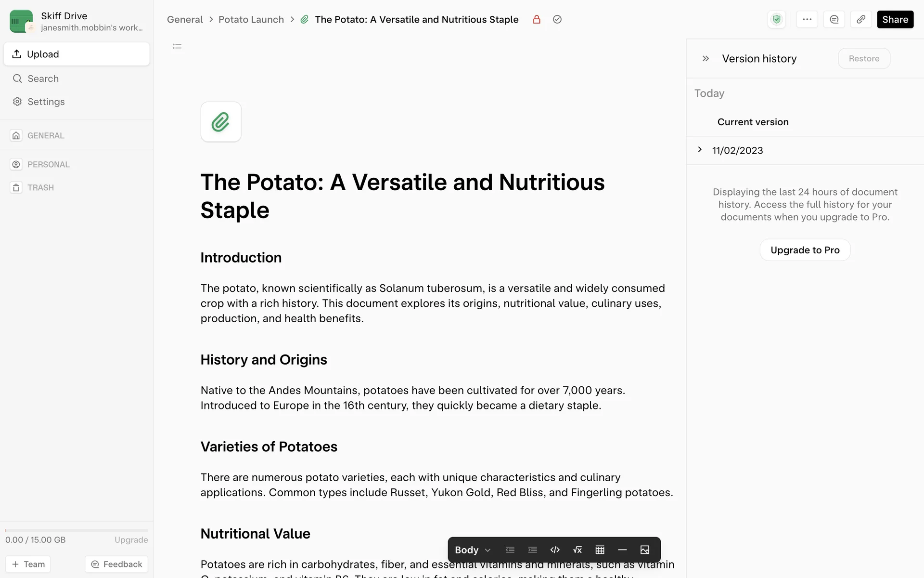Insert a horizontal divider line
Image resolution: width=924 pixels, height=578 pixels.
pyautogui.click(x=622, y=550)
